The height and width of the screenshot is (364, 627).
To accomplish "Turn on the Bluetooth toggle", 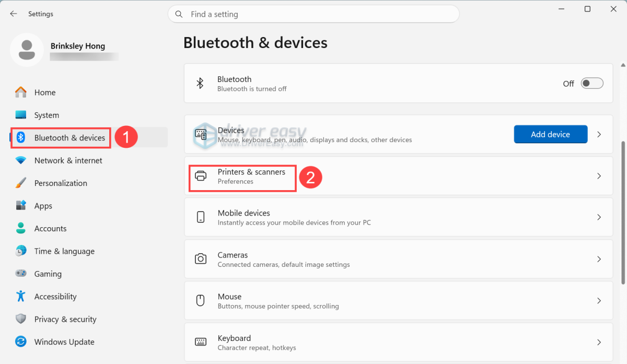I will 593,84.
